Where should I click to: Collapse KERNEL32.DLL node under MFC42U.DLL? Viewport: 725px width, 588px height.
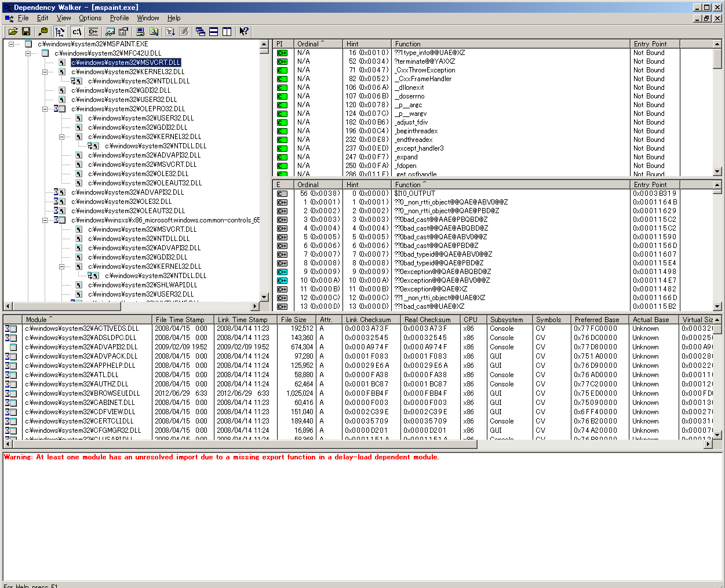45,72
